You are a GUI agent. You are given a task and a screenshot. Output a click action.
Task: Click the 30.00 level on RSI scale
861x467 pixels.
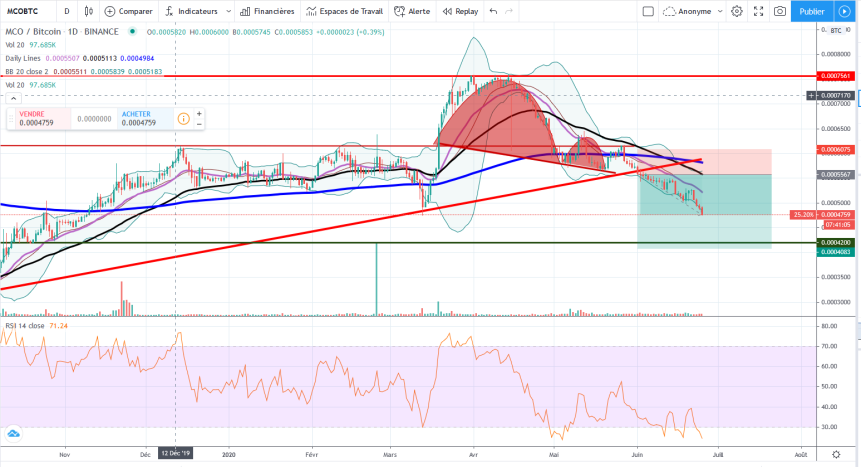[x=829, y=427]
